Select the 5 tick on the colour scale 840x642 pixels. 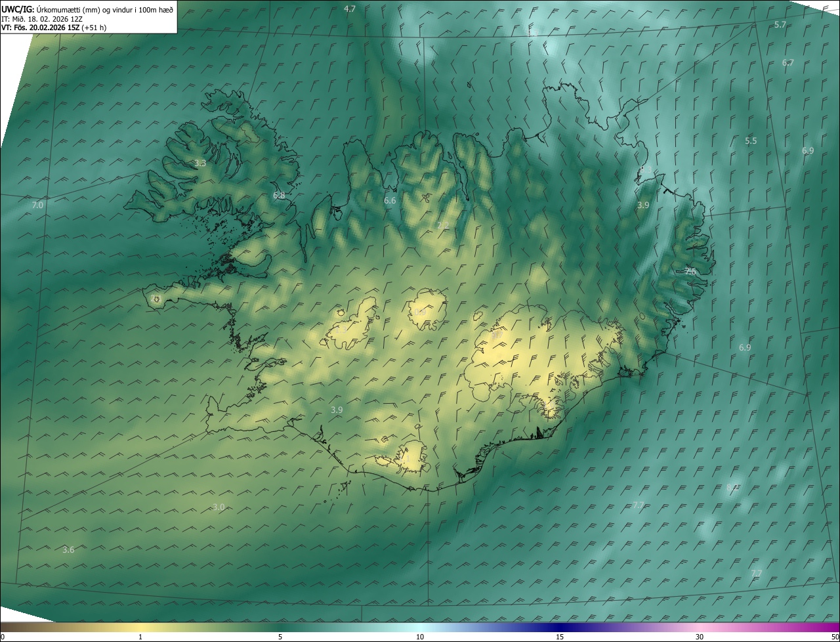280,637
